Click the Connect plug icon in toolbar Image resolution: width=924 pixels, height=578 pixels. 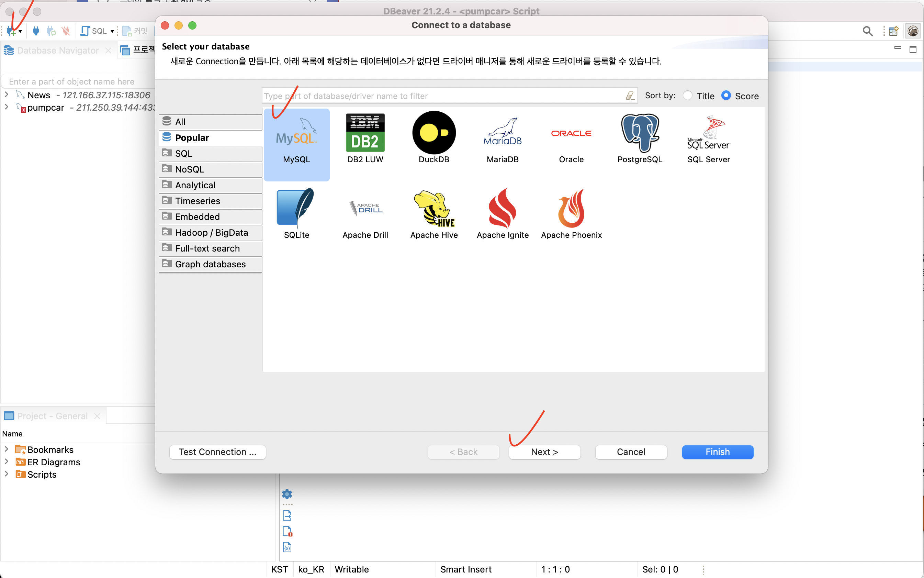point(35,31)
